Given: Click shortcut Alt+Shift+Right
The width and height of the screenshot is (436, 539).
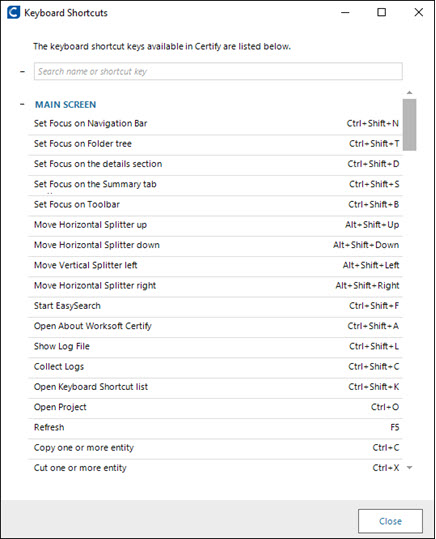Looking at the screenshot, I should point(367,286).
